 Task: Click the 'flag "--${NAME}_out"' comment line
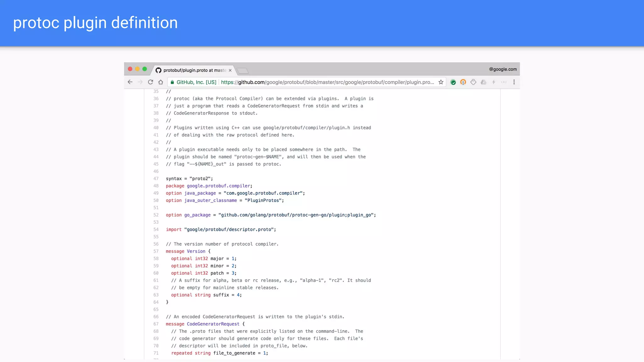click(224, 164)
